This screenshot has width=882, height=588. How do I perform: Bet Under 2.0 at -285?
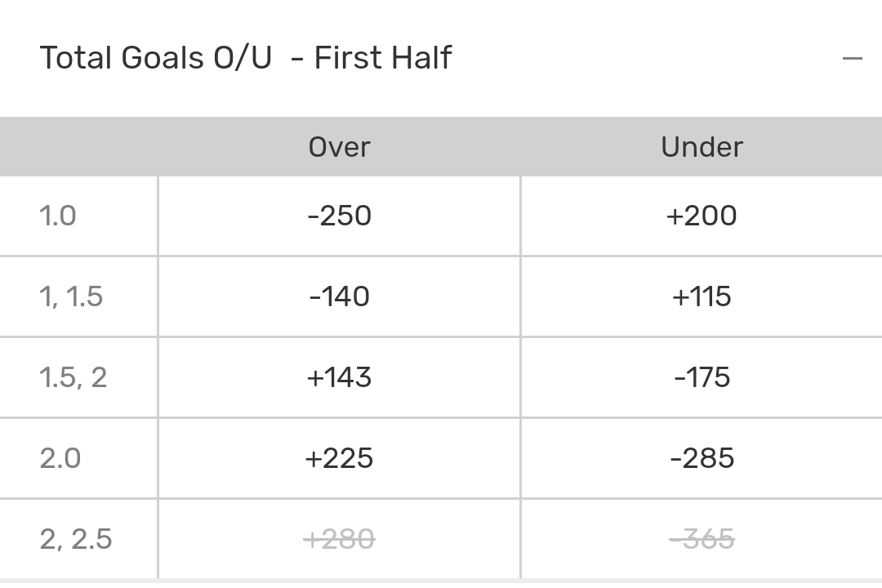click(x=702, y=458)
